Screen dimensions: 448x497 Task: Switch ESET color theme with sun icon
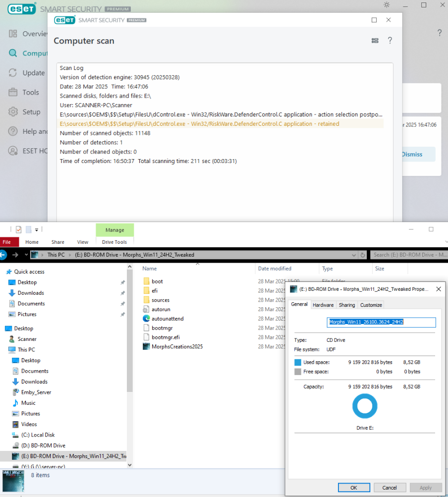pyautogui.click(x=387, y=5)
